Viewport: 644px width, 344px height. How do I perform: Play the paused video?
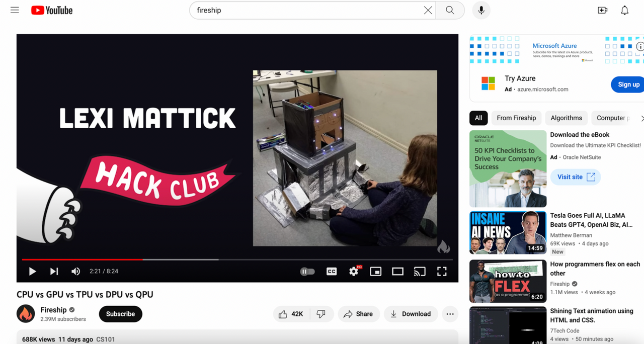pos(32,272)
